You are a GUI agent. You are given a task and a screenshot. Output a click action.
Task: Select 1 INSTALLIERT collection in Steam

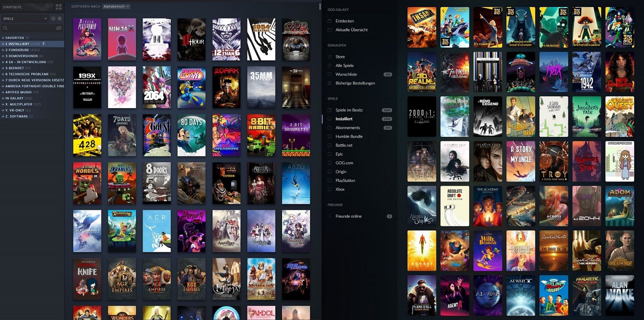pos(32,44)
